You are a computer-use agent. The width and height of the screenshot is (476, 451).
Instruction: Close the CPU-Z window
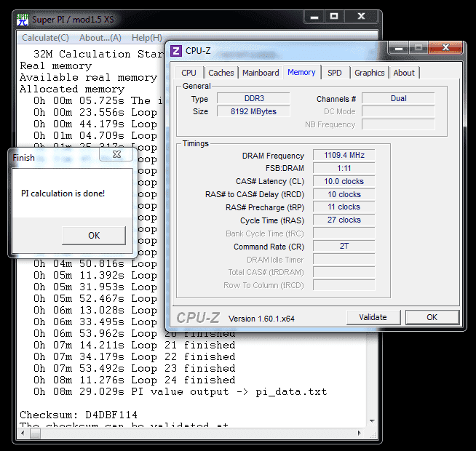click(x=445, y=48)
